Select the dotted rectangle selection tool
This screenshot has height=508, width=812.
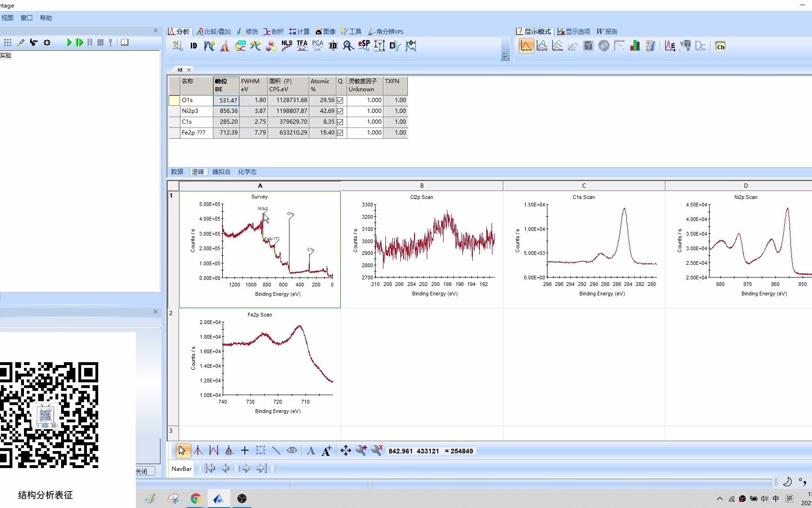[260, 451]
